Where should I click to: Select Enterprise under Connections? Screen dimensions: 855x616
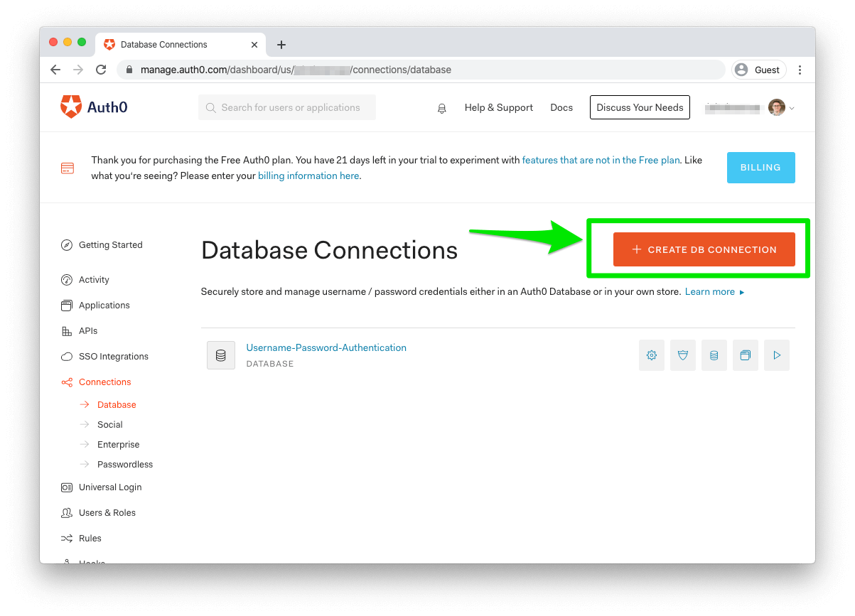pyautogui.click(x=119, y=445)
